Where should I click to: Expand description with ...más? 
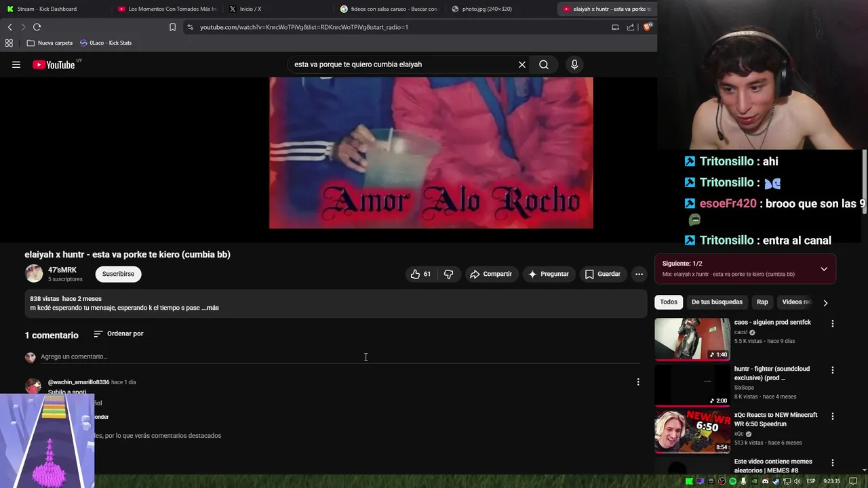point(210,308)
